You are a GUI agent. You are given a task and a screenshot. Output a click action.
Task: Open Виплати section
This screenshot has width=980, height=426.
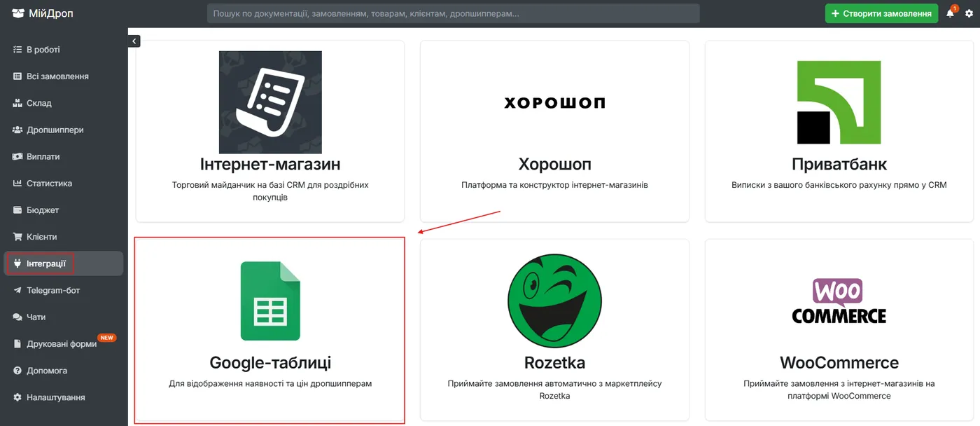[64, 156]
